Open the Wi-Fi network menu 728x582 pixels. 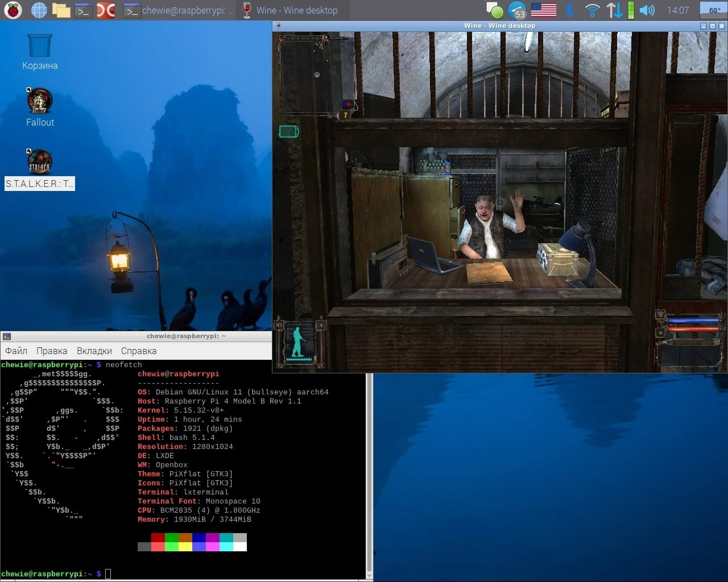[593, 10]
